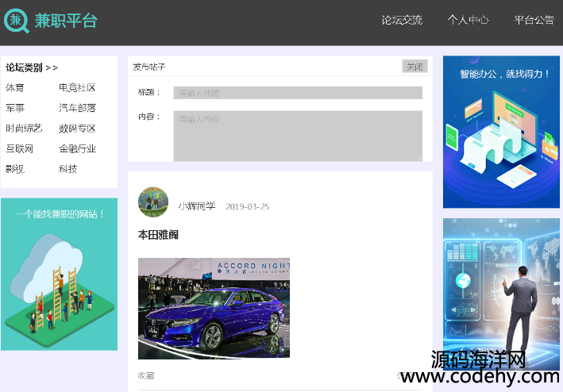The height and width of the screenshot is (392, 563).
Task: Focus the 标题 title input field
Action: tap(298, 93)
